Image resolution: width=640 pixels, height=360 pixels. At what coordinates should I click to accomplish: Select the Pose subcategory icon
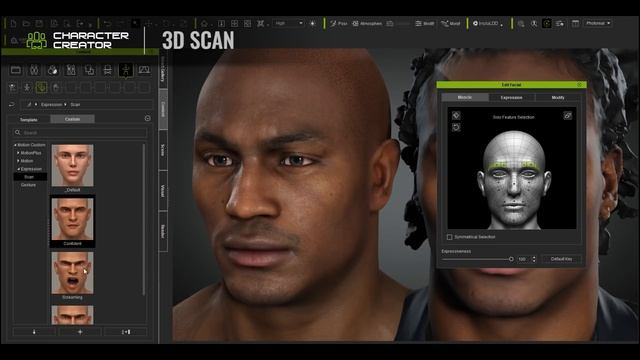point(27,87)
